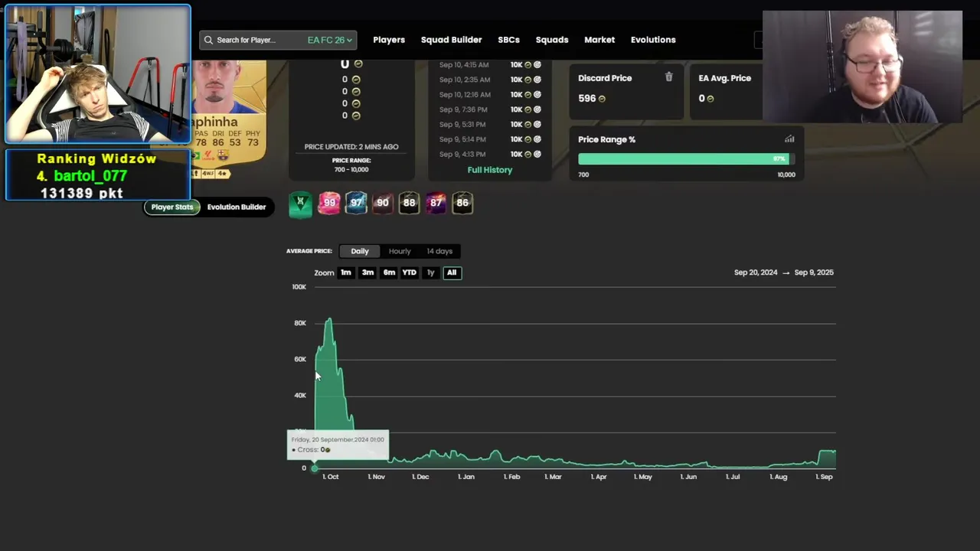980x551 pixels.
Task: Click the coin icon in the Sep 10, 4:15 AM row
Action: tap(528, 65)
